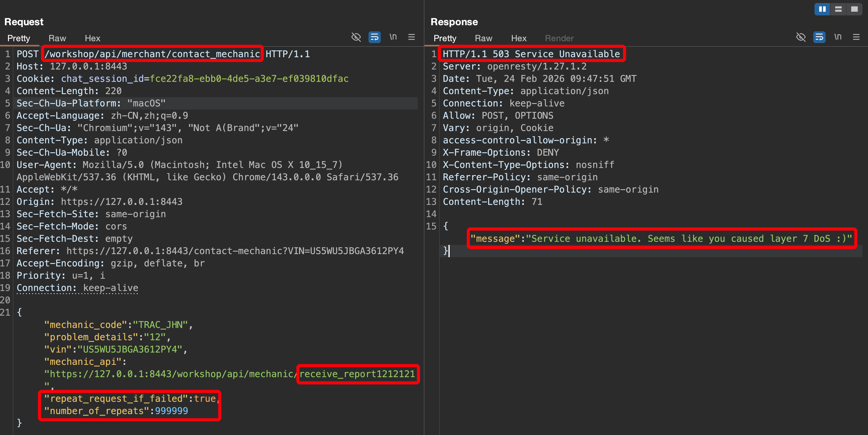
Task: Switch Request view to Hex tab
Action: click(x=92, y=38)
